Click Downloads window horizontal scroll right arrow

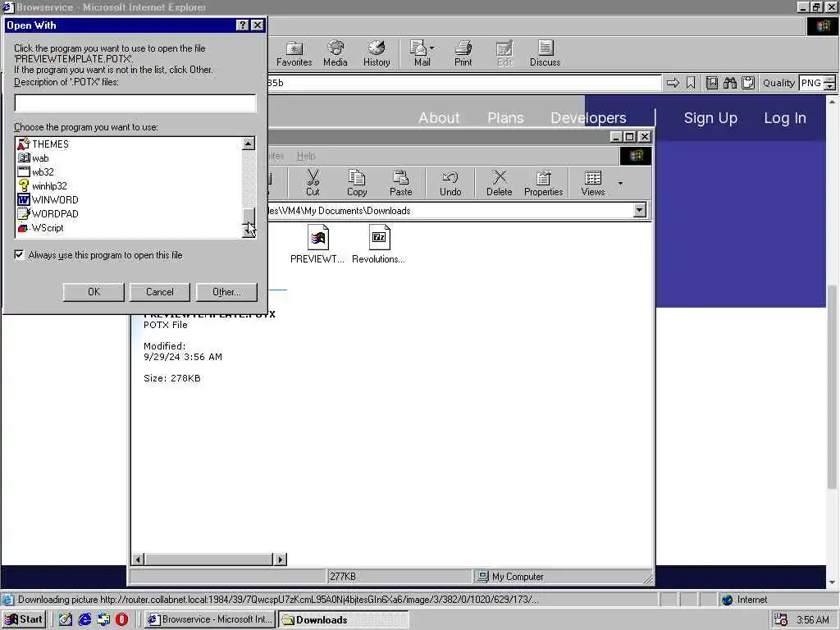tap(281, 559)
